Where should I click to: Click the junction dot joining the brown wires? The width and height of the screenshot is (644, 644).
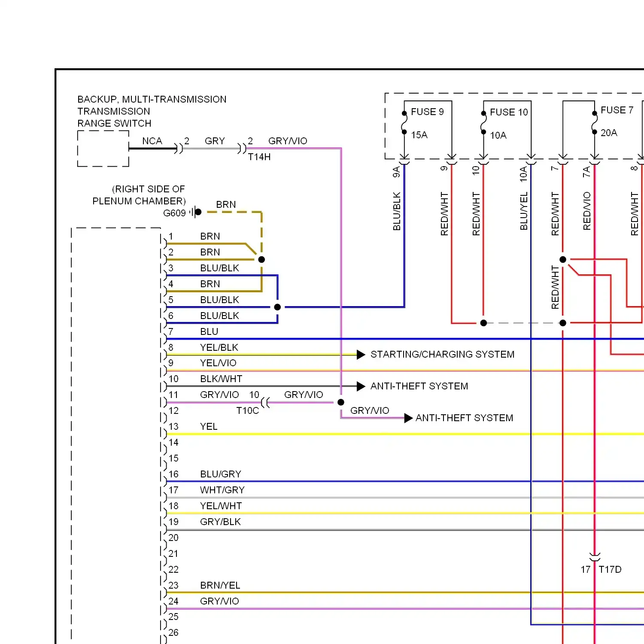(x=261, y=259)
